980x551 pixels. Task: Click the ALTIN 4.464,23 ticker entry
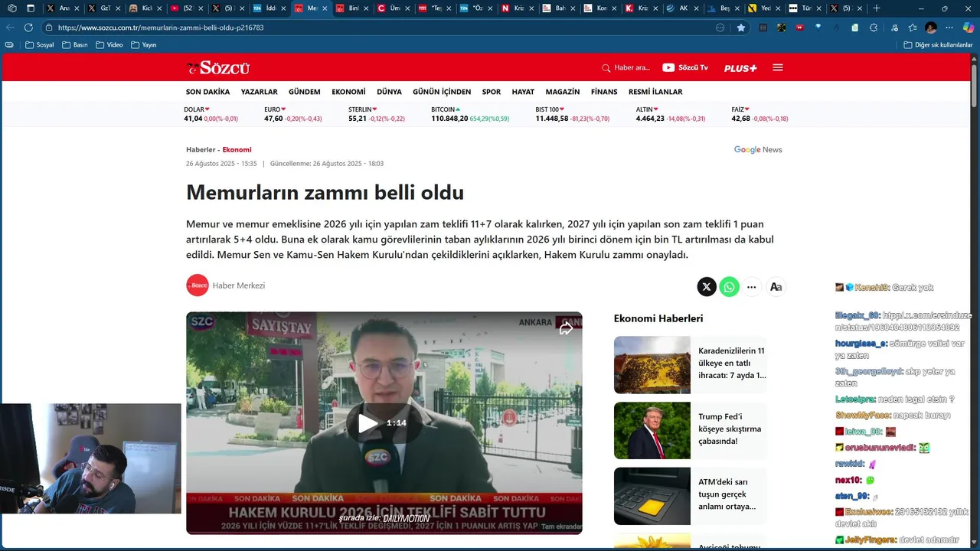coord(671,114)
